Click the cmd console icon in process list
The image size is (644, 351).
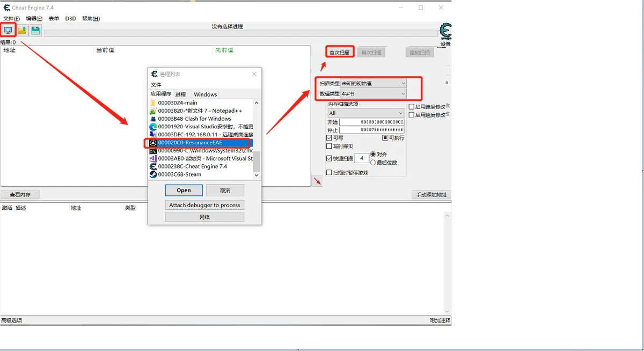(x=153, y=151)
